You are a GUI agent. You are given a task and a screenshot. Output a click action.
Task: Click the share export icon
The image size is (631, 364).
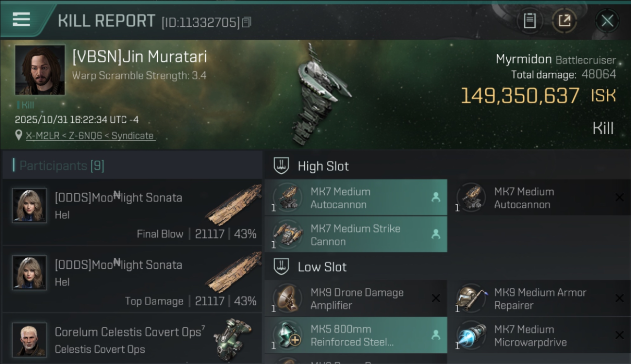(564, 20)
